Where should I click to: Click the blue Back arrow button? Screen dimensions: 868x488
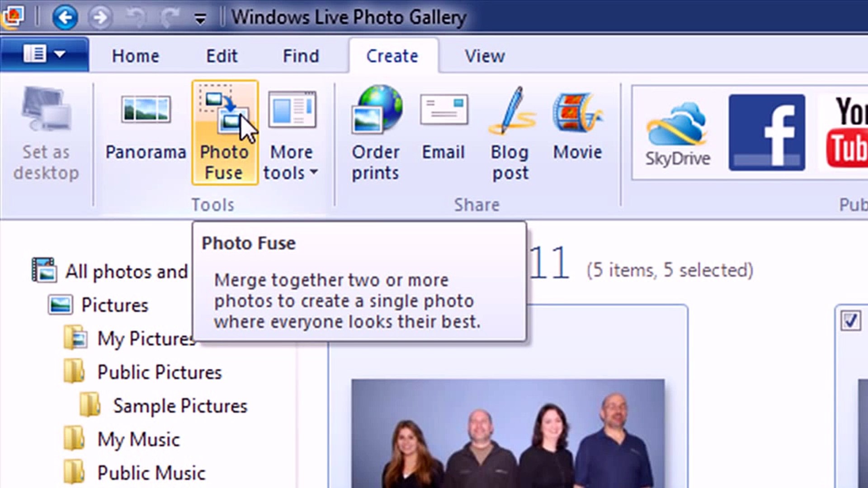click(x=65, y=18)
